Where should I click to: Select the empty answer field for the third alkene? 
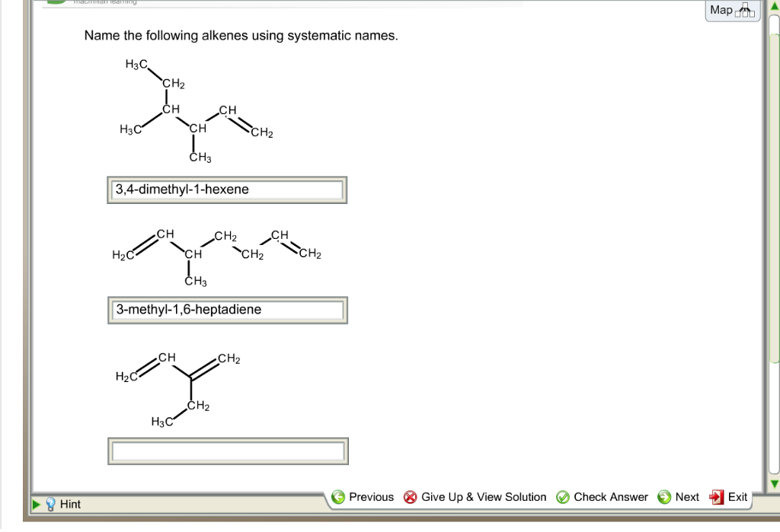227,451
